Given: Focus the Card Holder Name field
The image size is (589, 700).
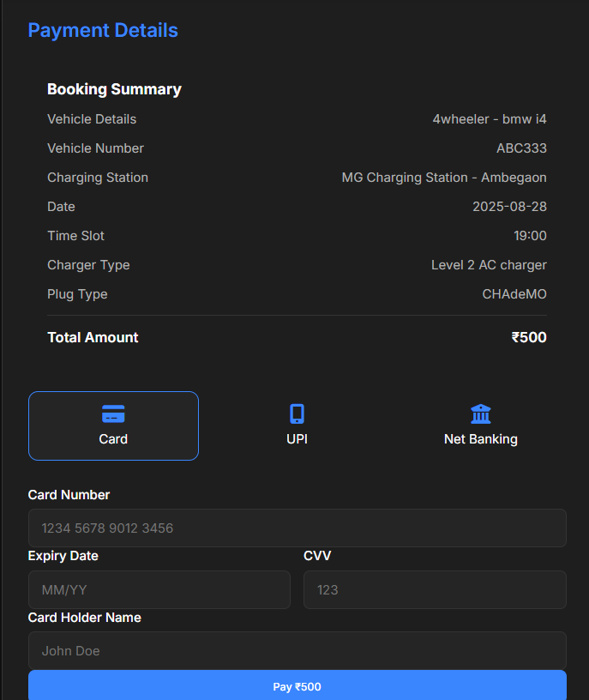Looking at the screenshot, I should [x=297, y=651].
